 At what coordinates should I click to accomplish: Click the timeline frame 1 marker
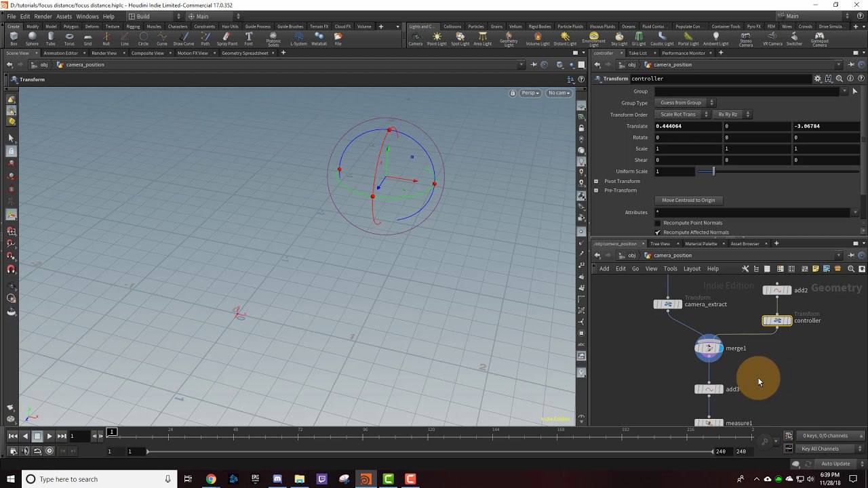(113, 432)
